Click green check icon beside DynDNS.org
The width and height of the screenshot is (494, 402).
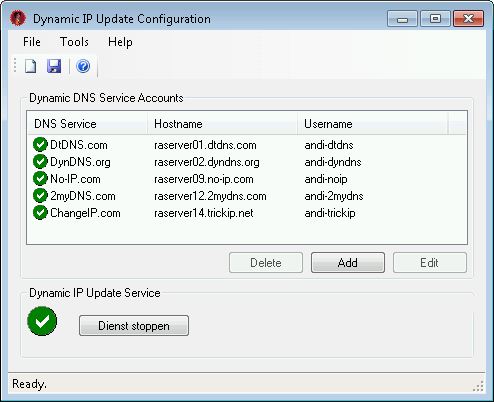coord(40,162)
